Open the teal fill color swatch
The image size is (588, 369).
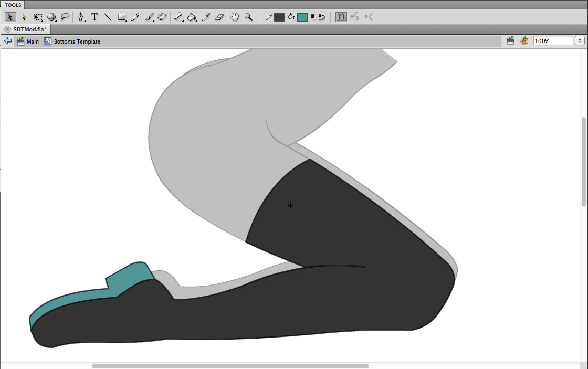tap(302, 17)
